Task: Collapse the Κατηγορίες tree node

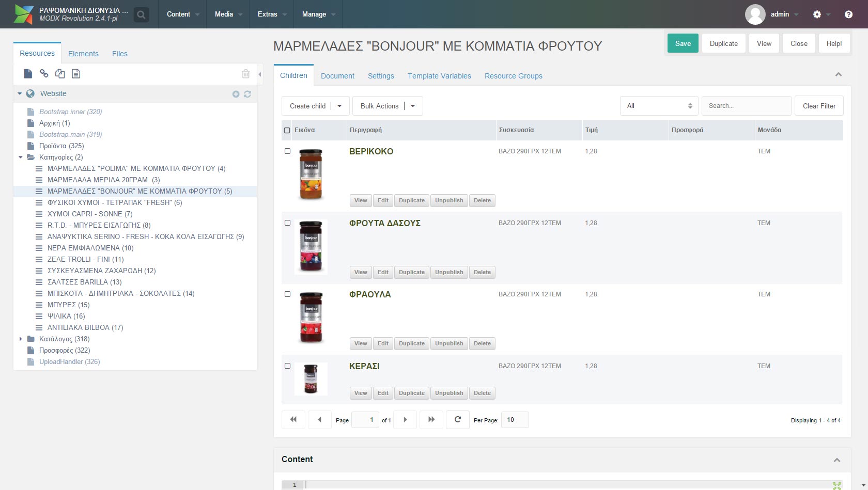Action: [21, 157]
